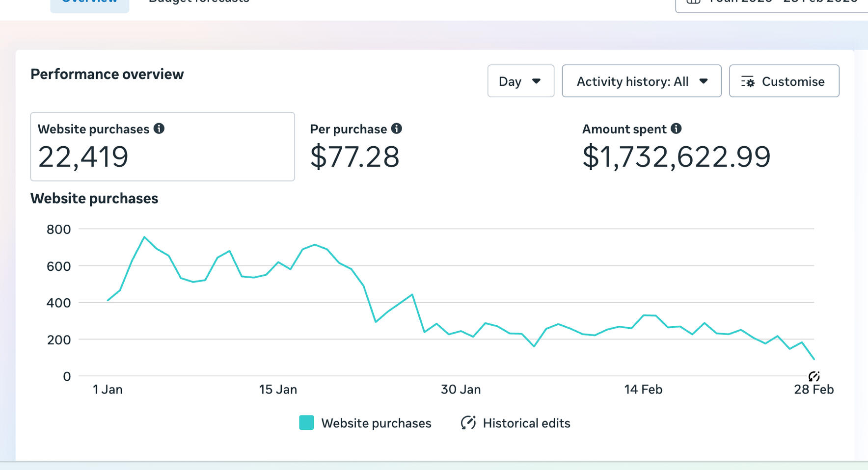Toggle the Website purchases legend label
The width and height of the screenshot is (868, 470).
[x=376, y=423]
